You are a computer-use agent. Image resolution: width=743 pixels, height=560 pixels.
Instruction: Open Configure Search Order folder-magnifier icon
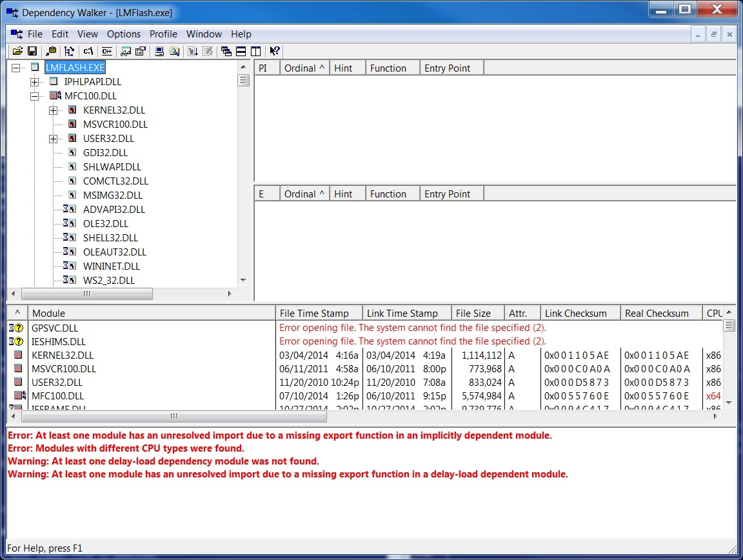(174, 51)
